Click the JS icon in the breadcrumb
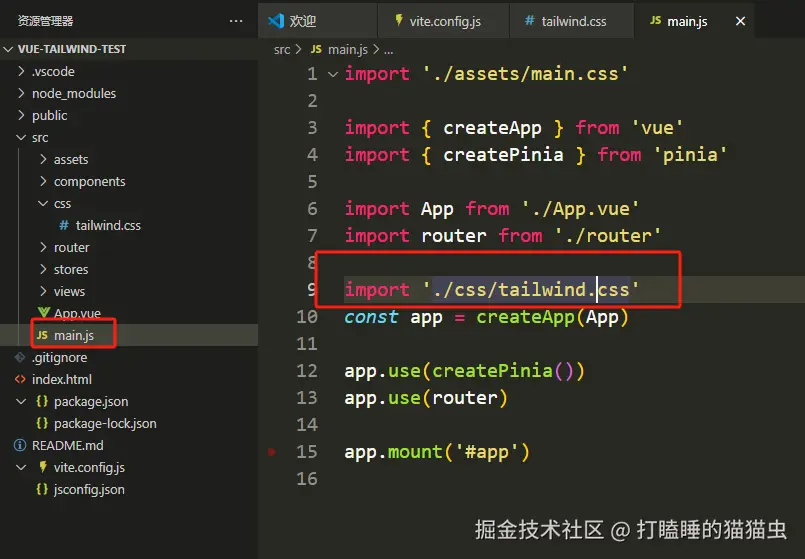The image size is (805, 559). (316, 49)
